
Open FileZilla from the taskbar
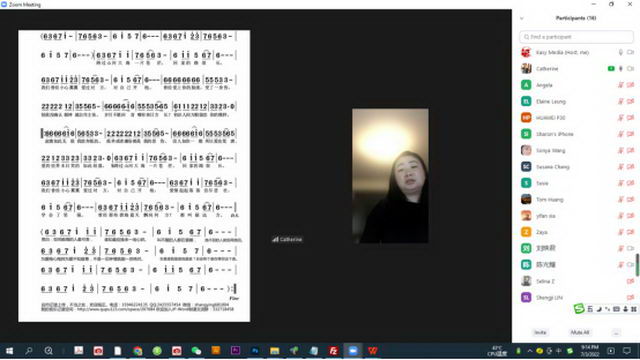333,351
